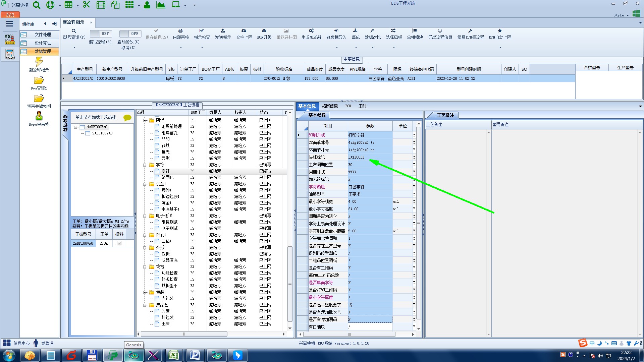Collapse the 阻焊 folder in process tree
The width and height of the screenshot is (644, 362).
tap(145, 120)
